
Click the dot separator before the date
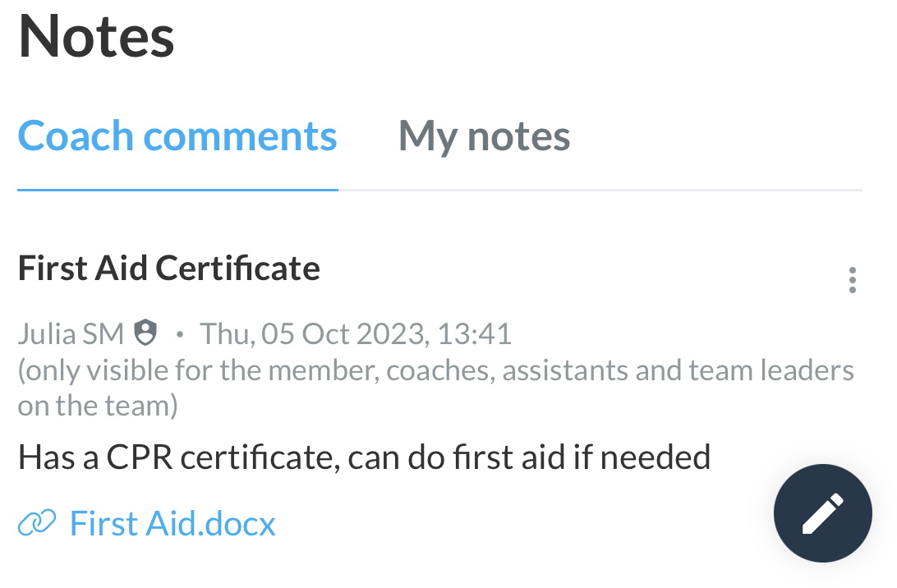(x=180, y=334)
